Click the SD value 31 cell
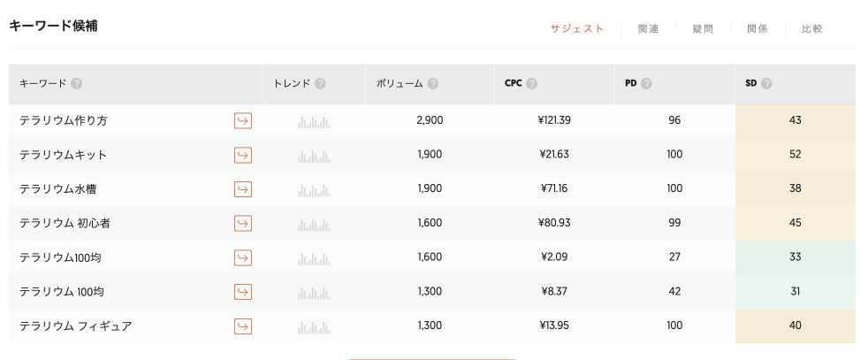The height and width of the screenshot is (360, 868). (x=795, y=291)
